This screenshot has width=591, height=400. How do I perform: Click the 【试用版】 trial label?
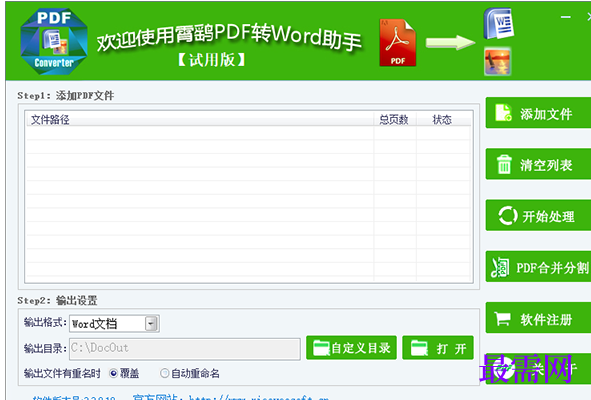pos(211,59)
